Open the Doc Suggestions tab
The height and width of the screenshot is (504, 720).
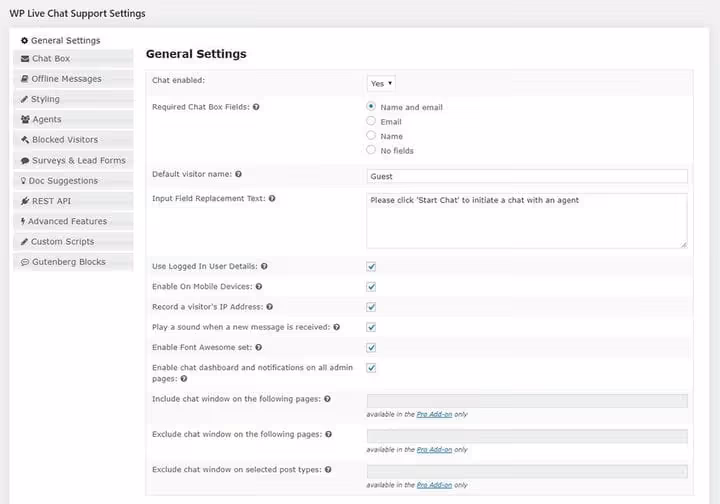(x=73, y=181)
